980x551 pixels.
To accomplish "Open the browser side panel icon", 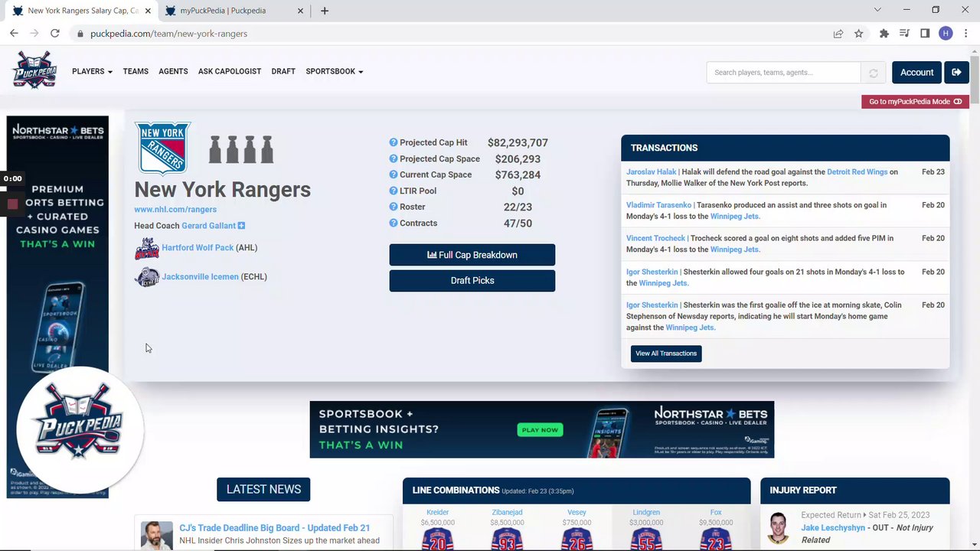I will [x=925, y=34].
